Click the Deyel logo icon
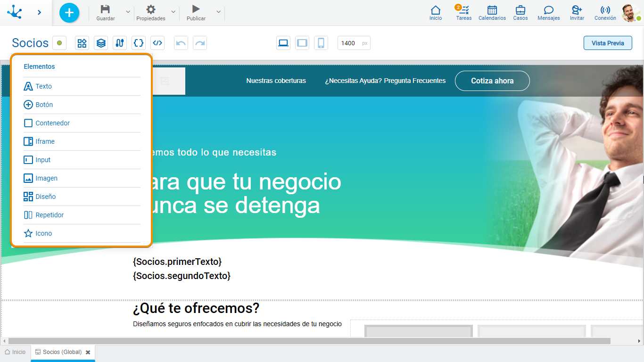 [x=15, y=12]
